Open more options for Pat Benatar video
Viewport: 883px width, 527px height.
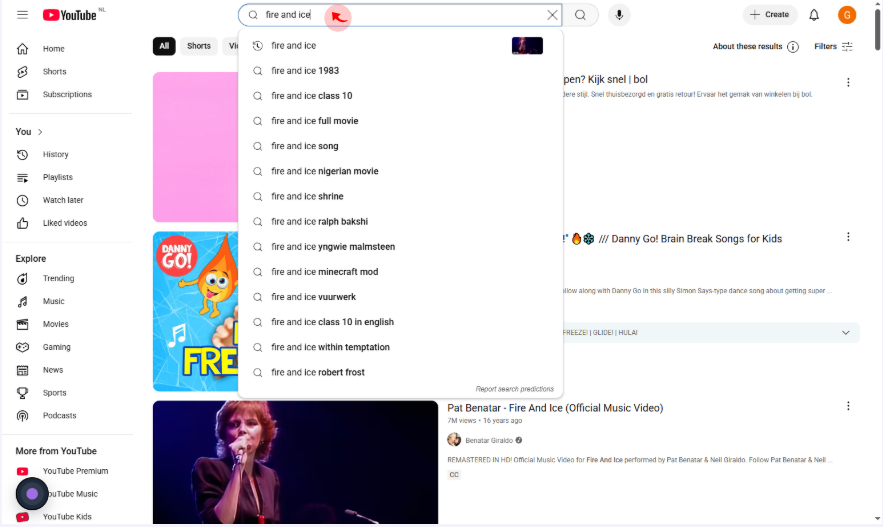point(848,406)
